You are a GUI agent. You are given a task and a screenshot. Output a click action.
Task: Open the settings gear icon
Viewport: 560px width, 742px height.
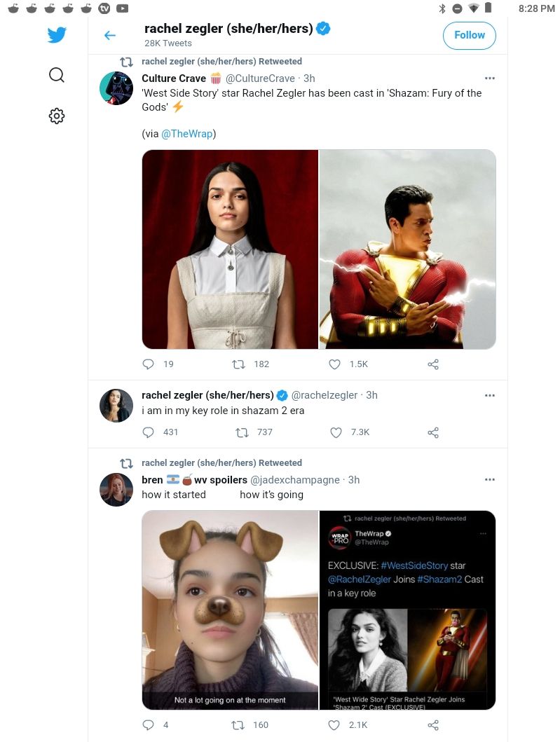(x=57, y=116)
